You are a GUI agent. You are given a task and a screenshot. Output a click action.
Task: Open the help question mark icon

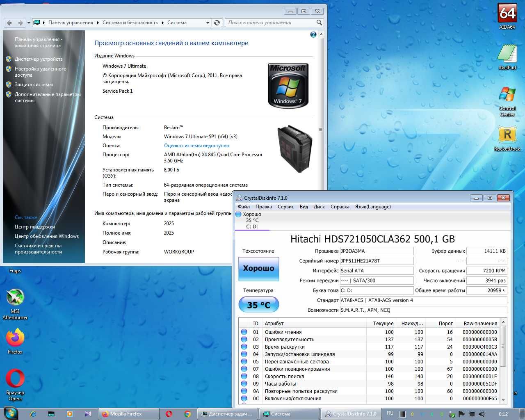[313, 35]
